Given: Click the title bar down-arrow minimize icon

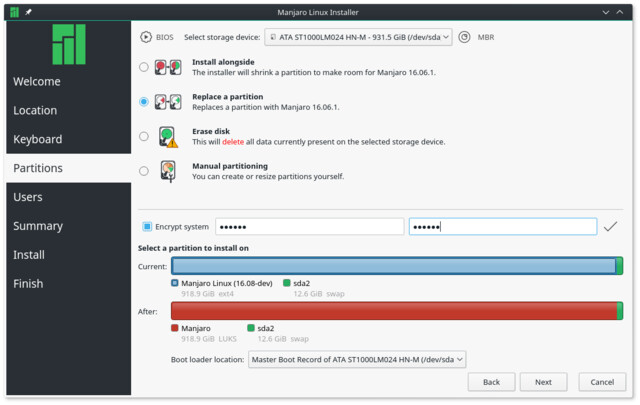Looking at the screenshot, I should click(606, 12).
